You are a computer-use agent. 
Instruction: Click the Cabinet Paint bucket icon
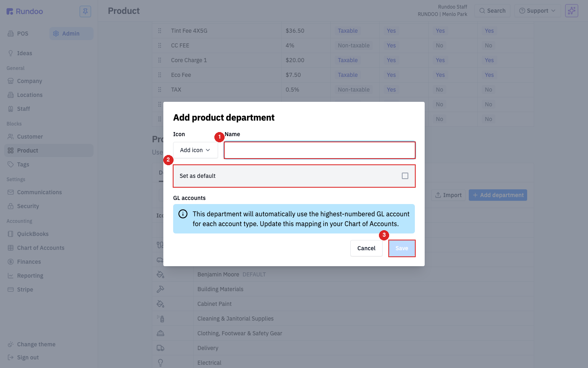tap(160, 304)
